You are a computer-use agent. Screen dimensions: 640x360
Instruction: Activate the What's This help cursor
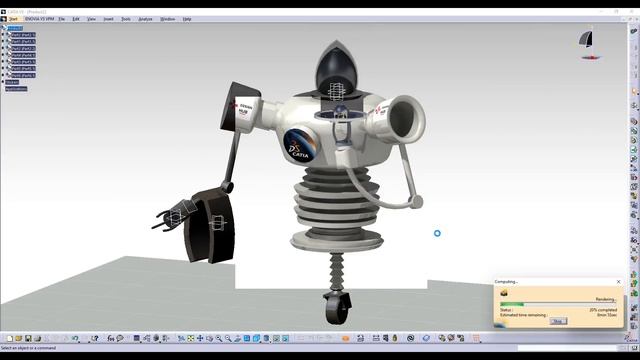(95, 338)
